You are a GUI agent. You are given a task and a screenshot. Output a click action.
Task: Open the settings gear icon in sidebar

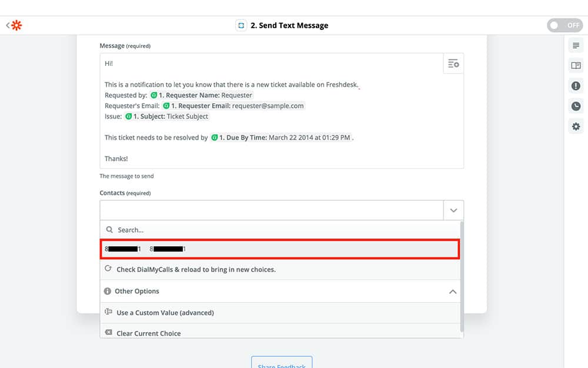point(576,127)
